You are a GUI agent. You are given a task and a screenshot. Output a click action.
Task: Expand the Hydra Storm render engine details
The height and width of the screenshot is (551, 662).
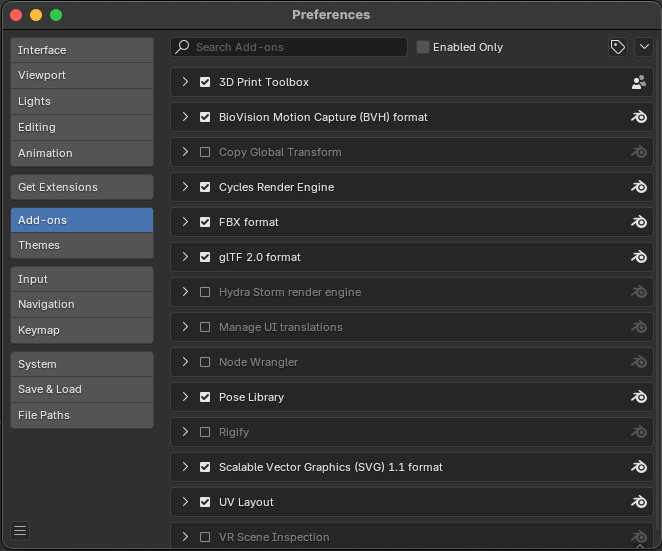[x=185, y=292]
